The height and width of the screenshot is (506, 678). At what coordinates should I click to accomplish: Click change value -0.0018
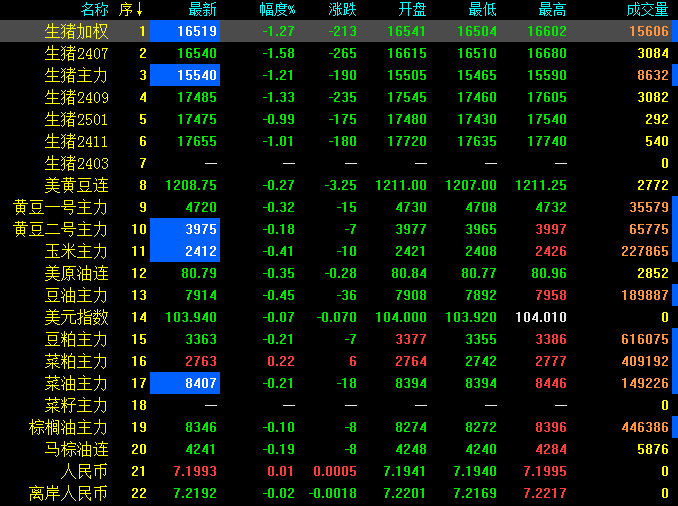333,493
